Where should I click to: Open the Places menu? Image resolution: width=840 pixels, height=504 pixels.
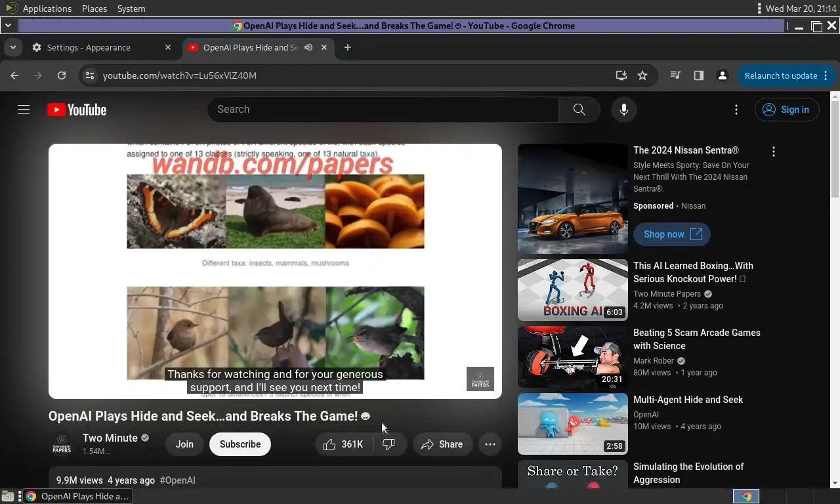94,9
